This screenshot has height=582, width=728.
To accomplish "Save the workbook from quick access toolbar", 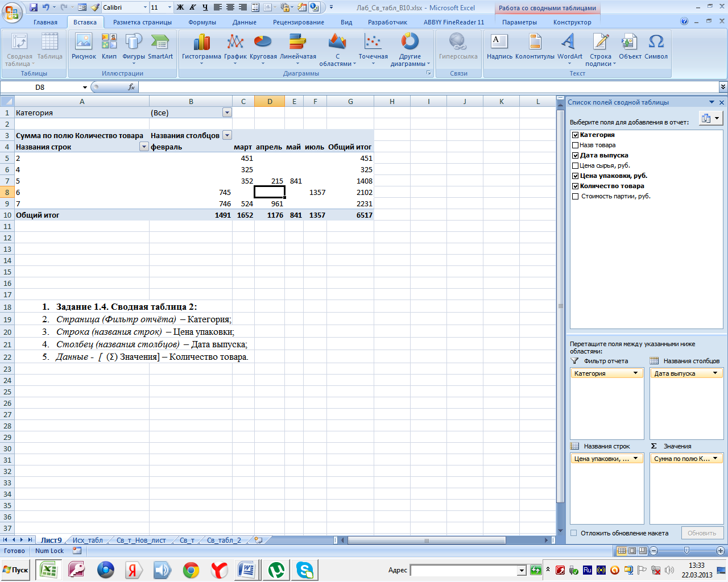I will click(34, 7).
